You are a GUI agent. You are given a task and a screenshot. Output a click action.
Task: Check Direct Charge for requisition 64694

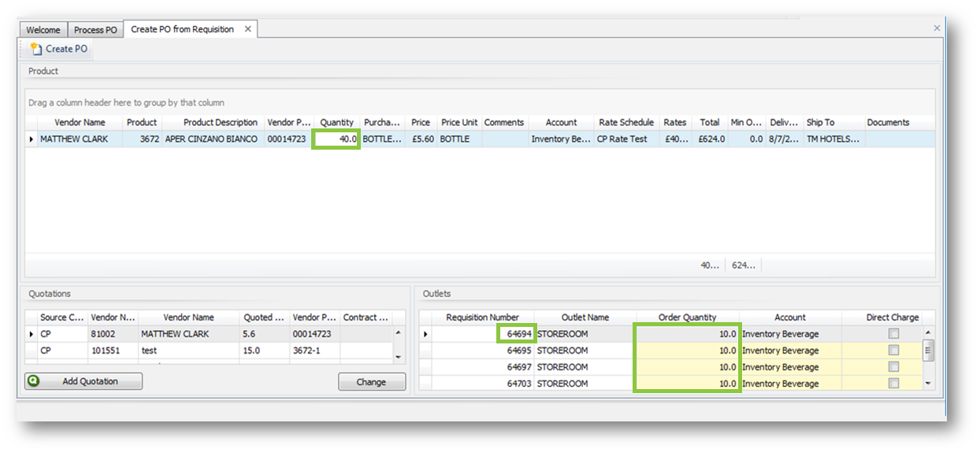click(893, 334)
